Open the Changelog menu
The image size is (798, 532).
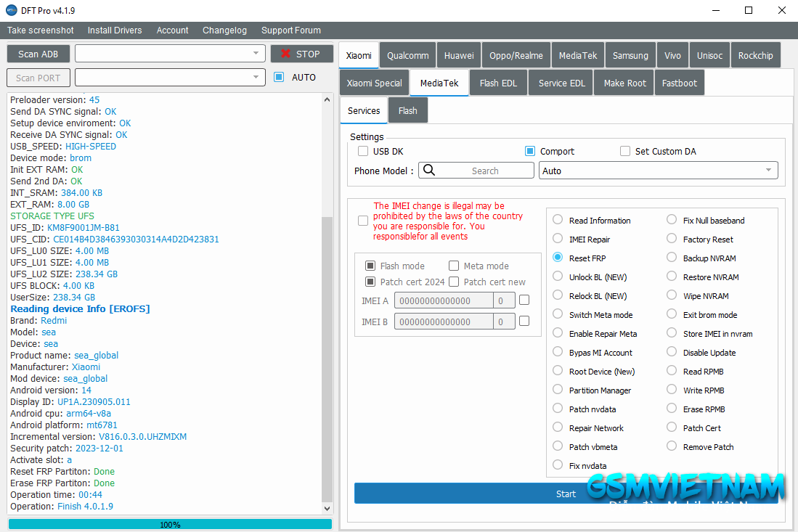pos(224,30)
